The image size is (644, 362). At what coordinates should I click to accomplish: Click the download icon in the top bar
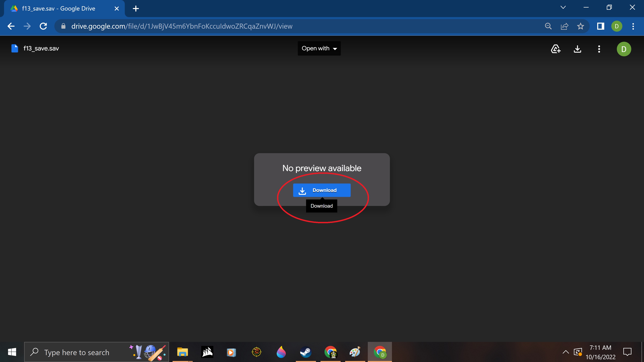pyautogui.click(x=577, y=49)
